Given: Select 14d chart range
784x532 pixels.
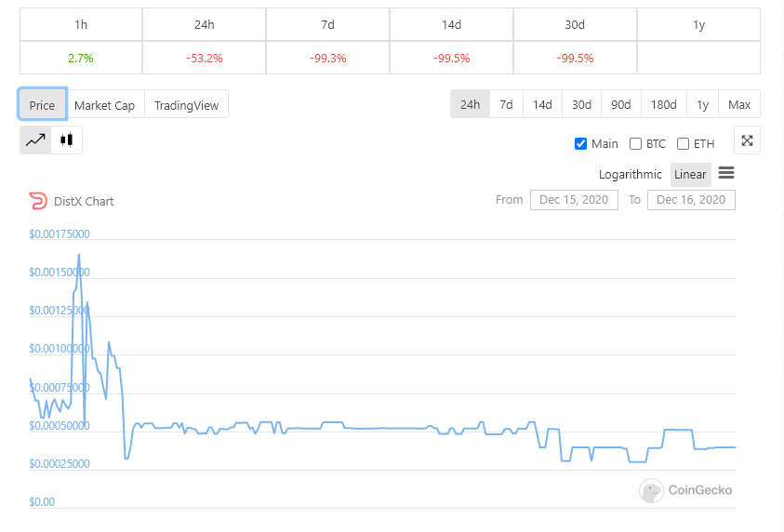Looking at the screenshot, I should [x=542, y=104].
